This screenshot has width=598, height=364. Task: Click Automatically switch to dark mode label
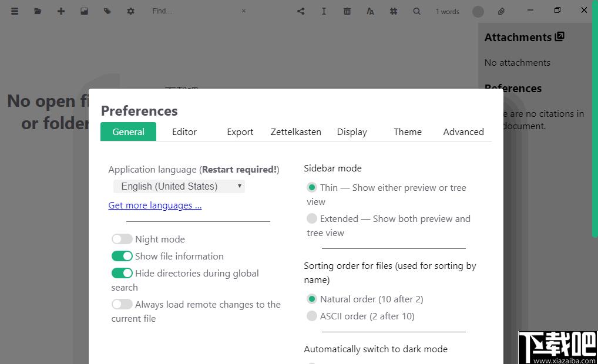tap(375, 349)
